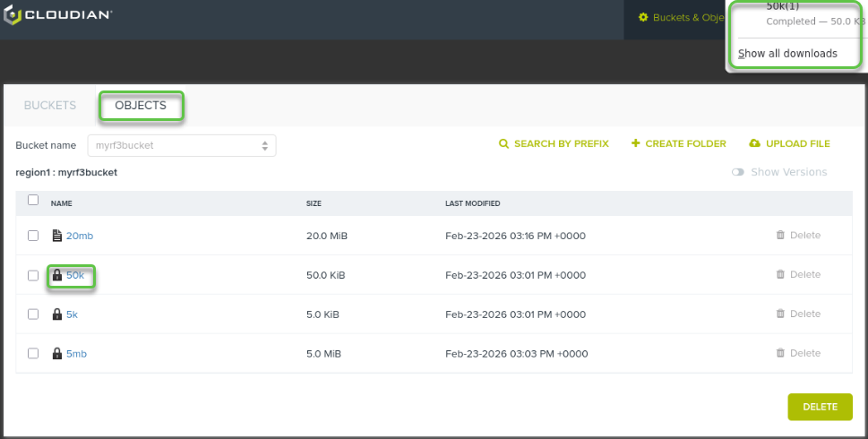The width and height of the screenshot is (868, 439).
Task: Tick the checkbox for the 20mb object
Action: (33, 236)
